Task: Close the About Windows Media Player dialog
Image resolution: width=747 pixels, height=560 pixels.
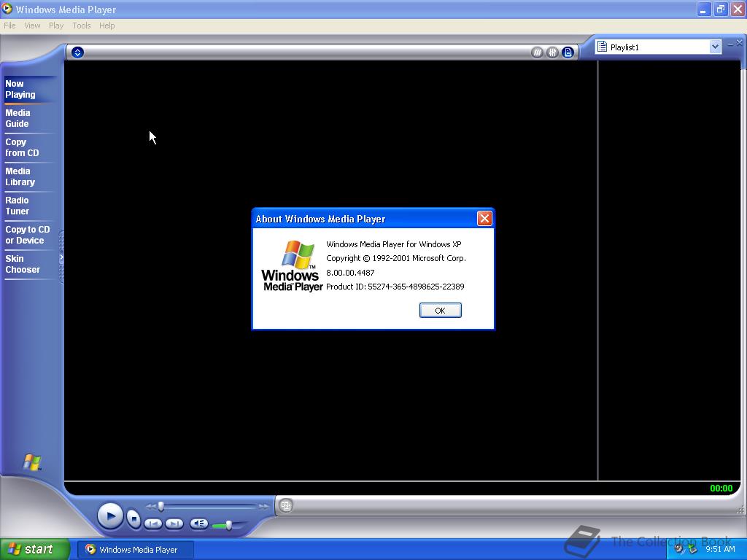Action: click(484, 219)
